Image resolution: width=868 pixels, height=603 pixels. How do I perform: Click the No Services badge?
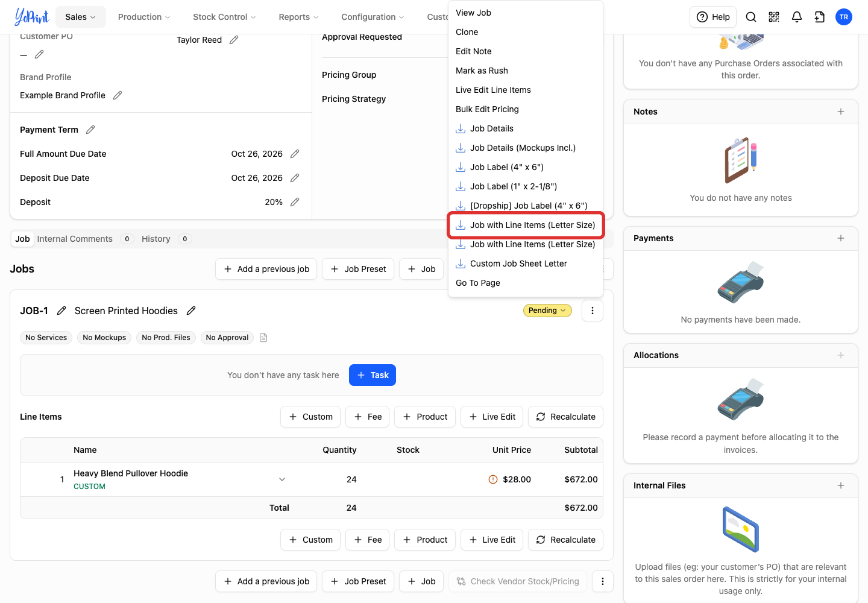(x=46, y=338)
